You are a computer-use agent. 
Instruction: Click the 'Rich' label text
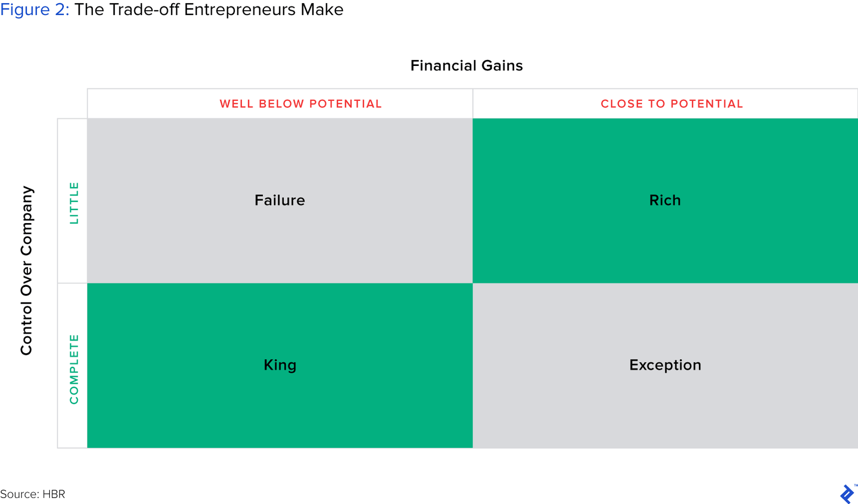point(665,200)
